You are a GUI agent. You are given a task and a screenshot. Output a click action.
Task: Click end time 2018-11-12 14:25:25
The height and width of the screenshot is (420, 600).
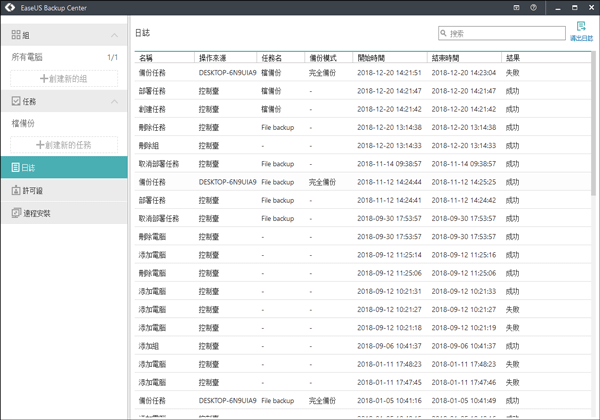tap(464, 182)
